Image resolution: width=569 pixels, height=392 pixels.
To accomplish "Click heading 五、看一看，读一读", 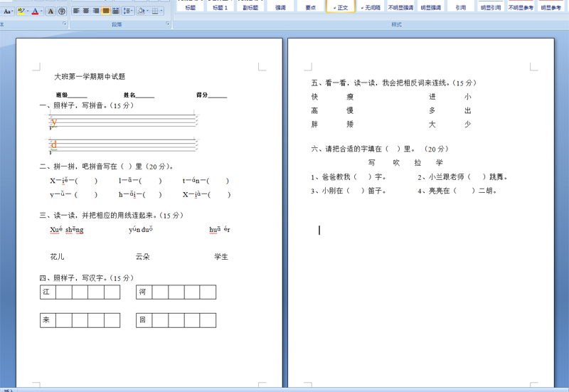I will [x=394, y=83].
